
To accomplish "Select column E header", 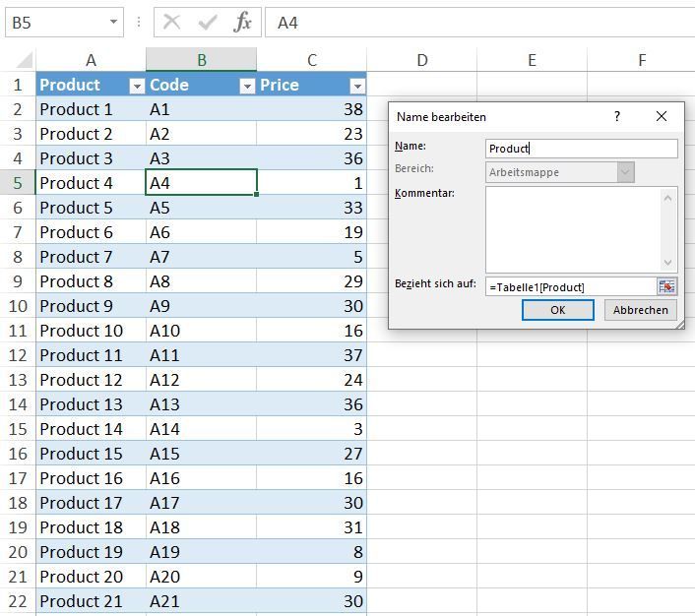I will pyautogui.click(x=532, y=60).
